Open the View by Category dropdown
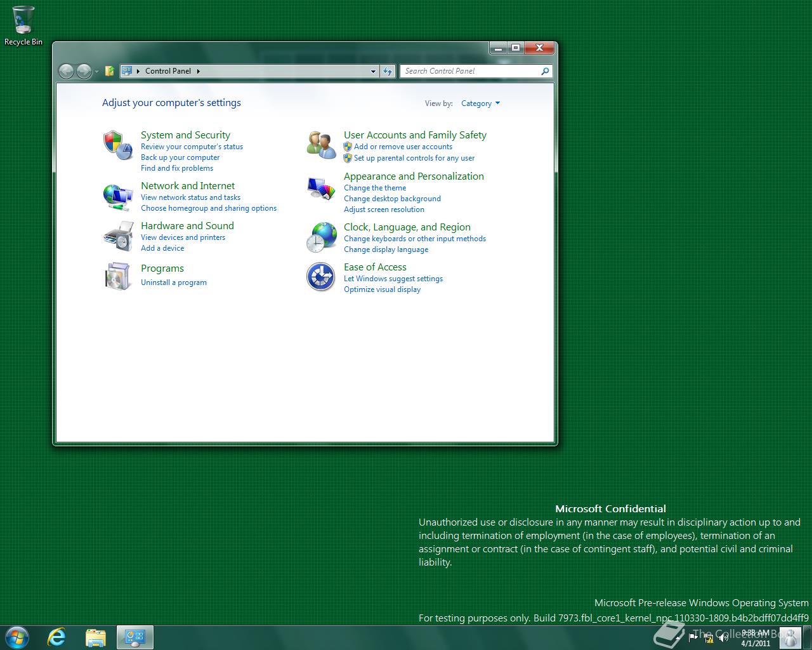 pos(480,103)
